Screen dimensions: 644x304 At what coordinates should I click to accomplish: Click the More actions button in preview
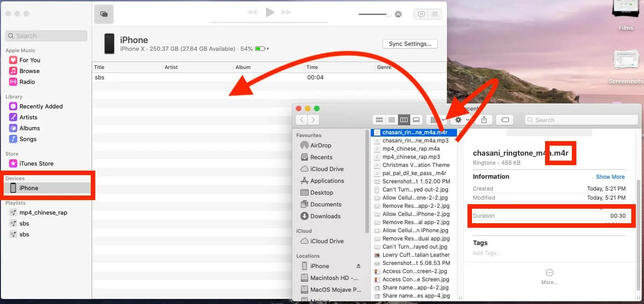[549, 276]
